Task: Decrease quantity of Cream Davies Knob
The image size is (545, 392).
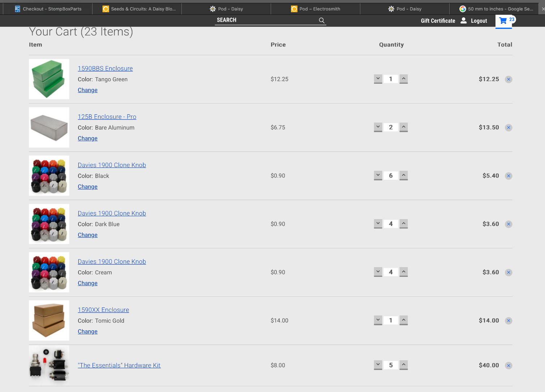Action: [x=378, y=272]
